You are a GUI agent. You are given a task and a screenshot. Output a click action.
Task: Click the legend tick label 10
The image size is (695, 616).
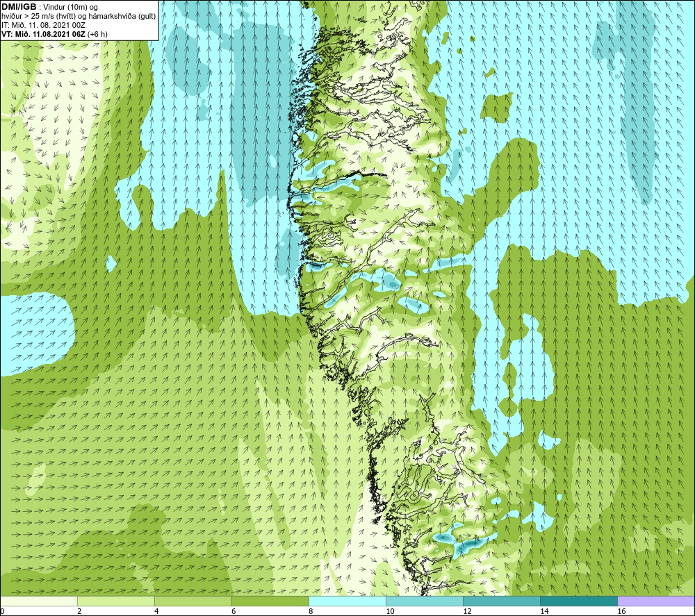tap(390, 612)
